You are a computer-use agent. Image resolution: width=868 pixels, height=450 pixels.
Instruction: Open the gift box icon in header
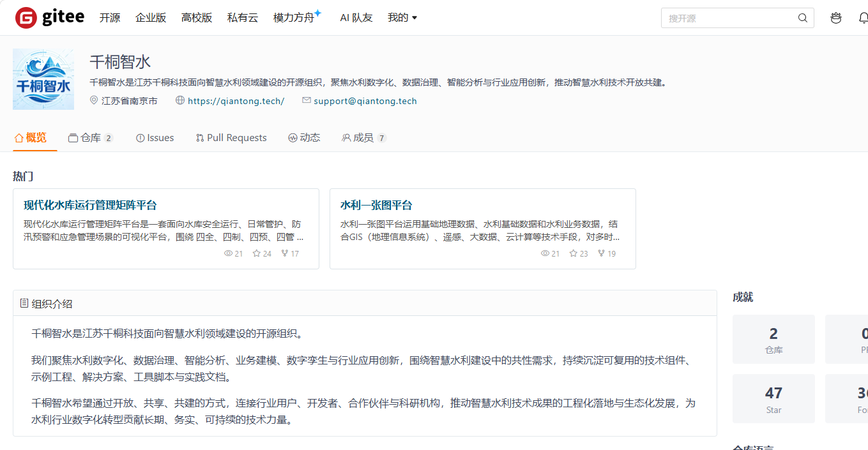[x=836, y=18]
